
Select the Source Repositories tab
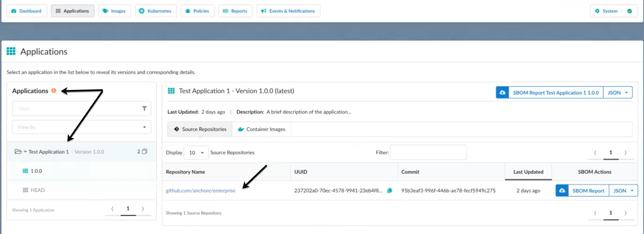coord(199,129)
